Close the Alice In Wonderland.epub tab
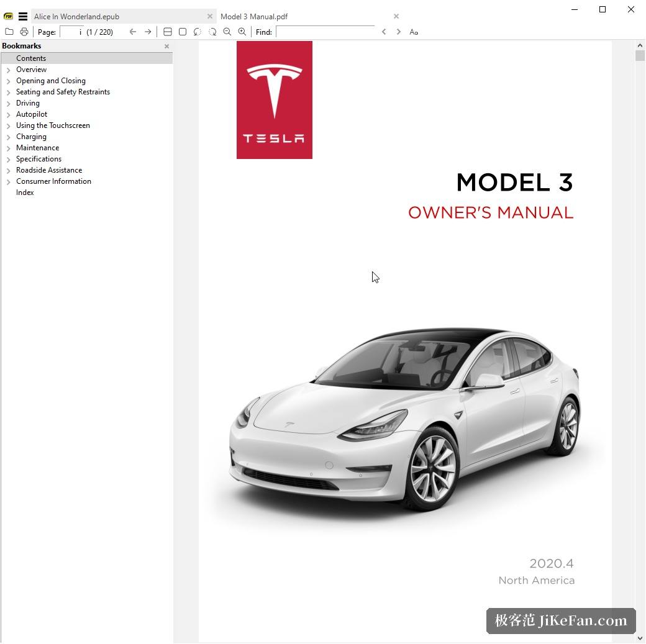 click(210, 16)
